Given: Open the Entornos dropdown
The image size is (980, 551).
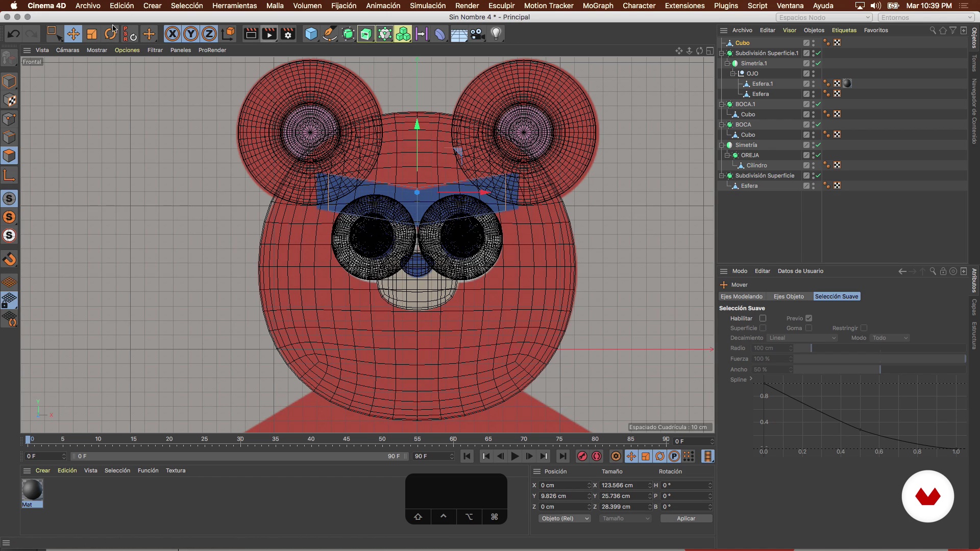Looking at the screenshot, I should point(925,17).
